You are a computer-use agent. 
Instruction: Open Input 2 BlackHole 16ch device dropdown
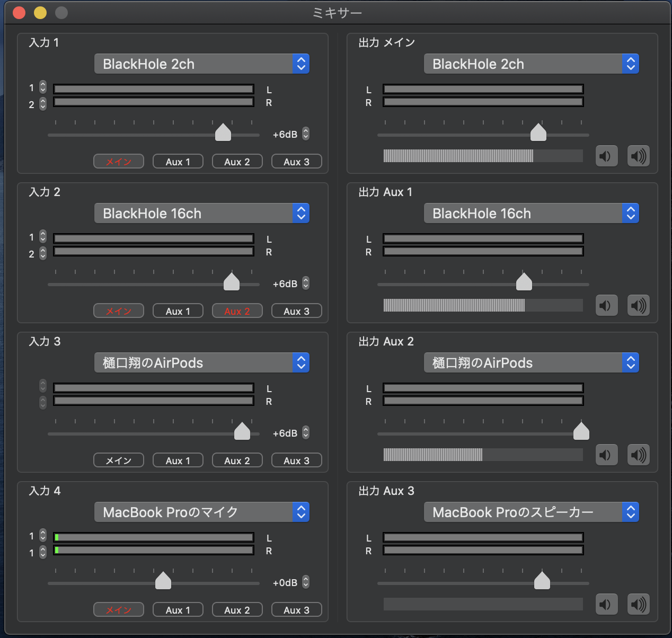click(202, 214)
